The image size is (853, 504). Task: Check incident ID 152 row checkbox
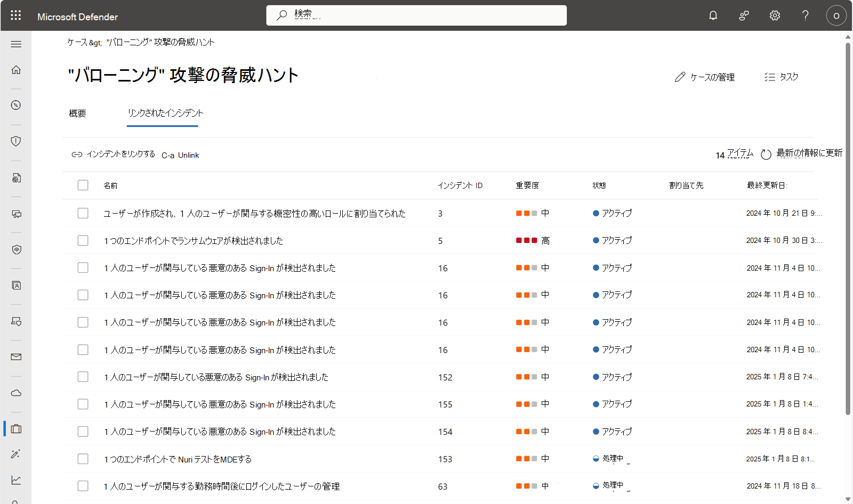click(83, 377)
